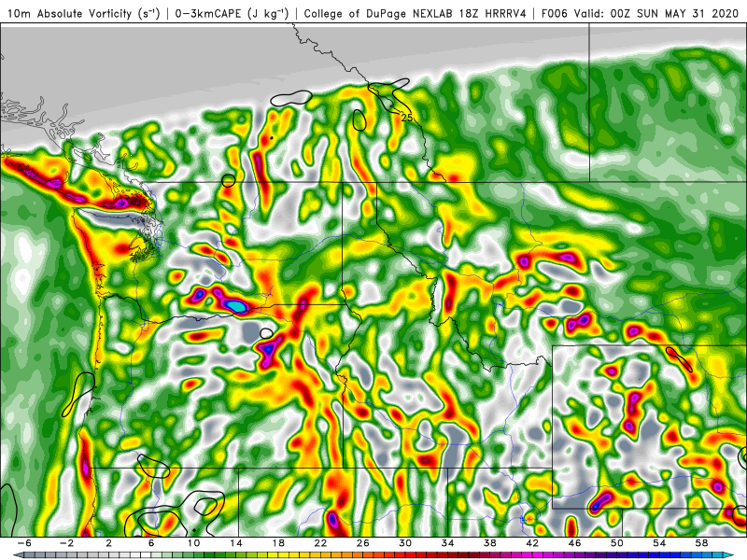Click the "0-3kmCAPE" title label
The height and width of the screenshot is (560, 747).
point(208,14)
